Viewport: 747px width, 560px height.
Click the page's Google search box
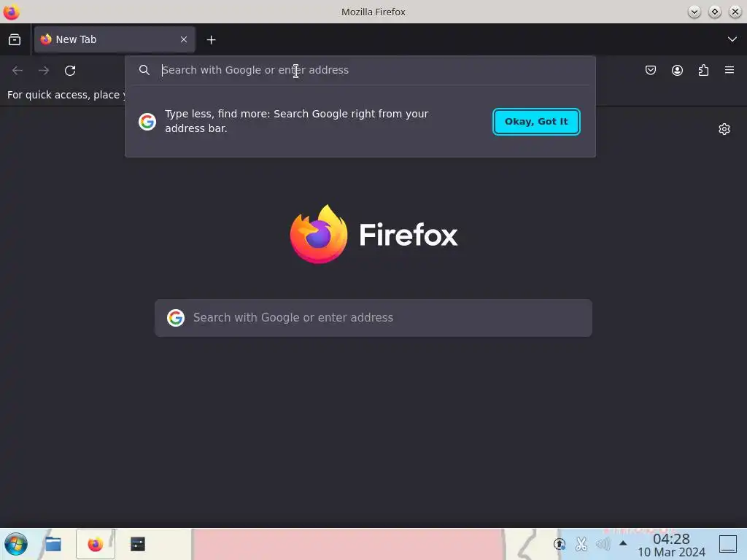tap(373, 318)
